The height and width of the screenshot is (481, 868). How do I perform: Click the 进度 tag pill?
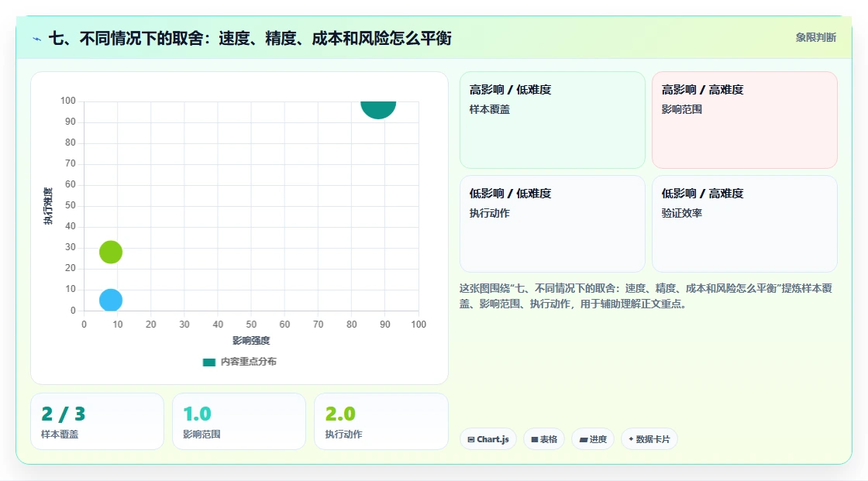(x=593, y=439)
